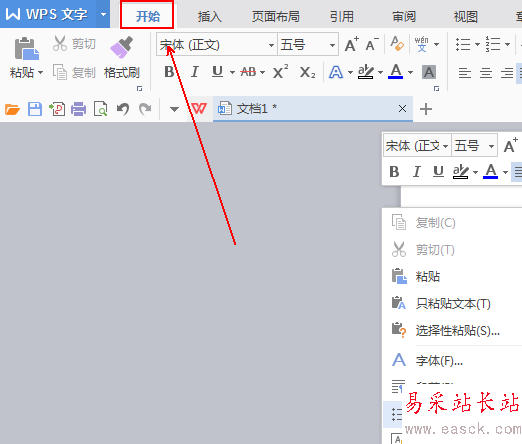Viewport: 522px width, 444px height.
Task: Open the 开始 ribbon tab
Action: [147, 15]
